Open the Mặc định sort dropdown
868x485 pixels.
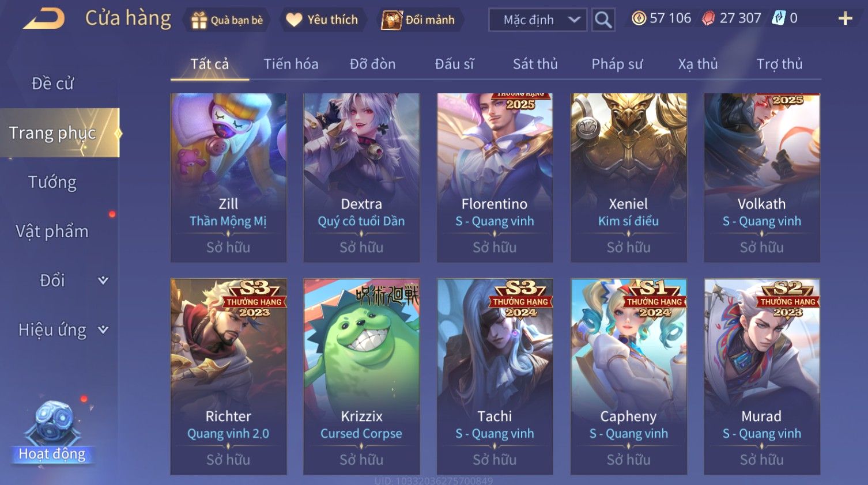[538, 20]
